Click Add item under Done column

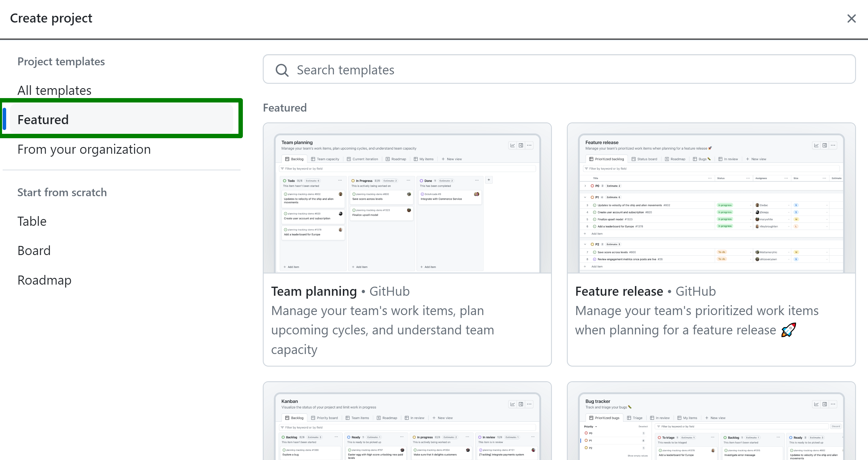tap(428, 267)
